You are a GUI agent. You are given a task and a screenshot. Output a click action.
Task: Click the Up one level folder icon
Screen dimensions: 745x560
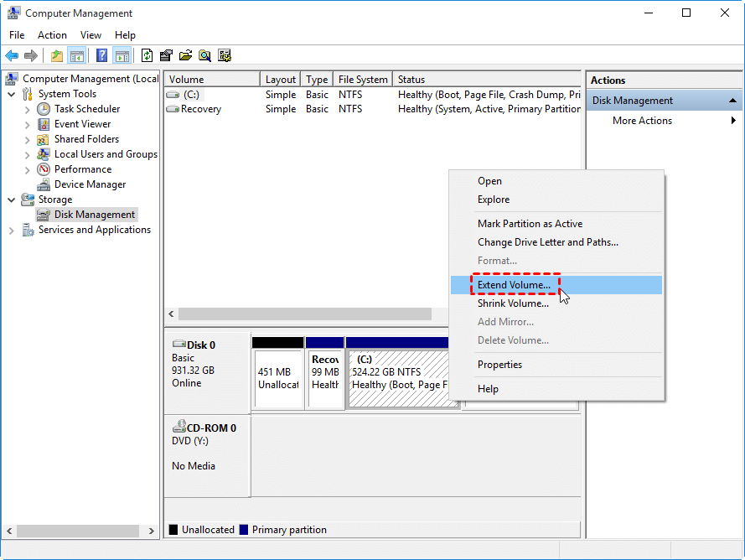pyautogui.click(x=57, y=56)
